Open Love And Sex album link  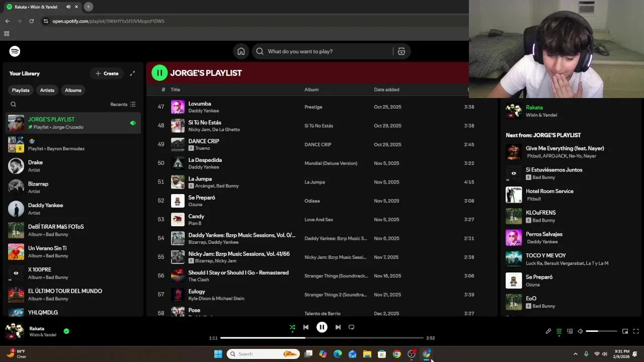point(318,220)
